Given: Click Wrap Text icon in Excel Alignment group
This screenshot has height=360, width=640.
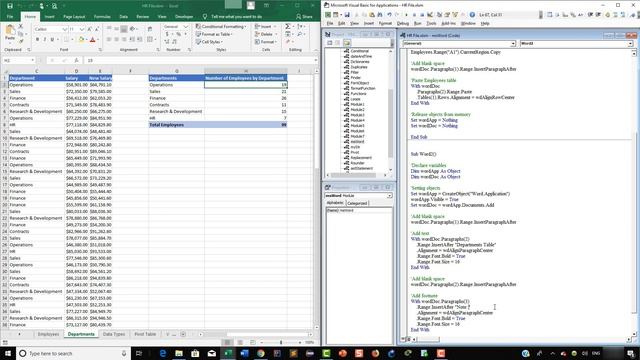Looking at the screenshot, I should pyautogui.click(x=150, y=29).
